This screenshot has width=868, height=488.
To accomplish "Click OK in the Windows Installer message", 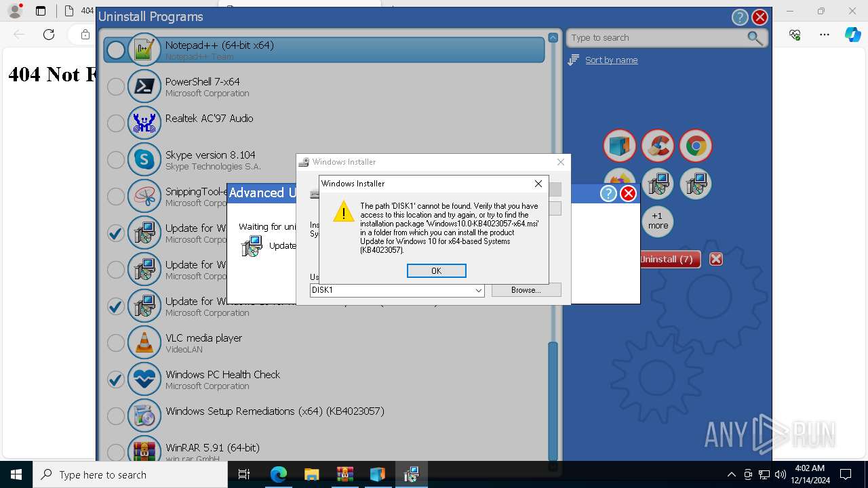I will click(436, 270).
